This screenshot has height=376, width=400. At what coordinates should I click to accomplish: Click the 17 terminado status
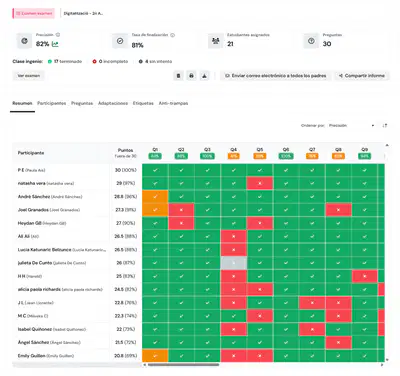65,61
